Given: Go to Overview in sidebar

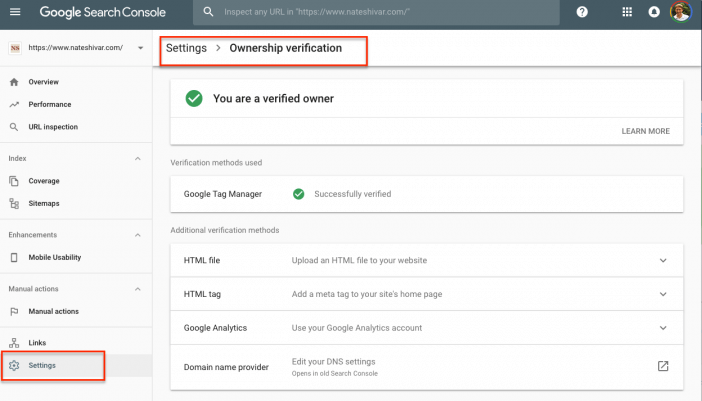Looking at the screenshot, I should [x=43, y=82].
